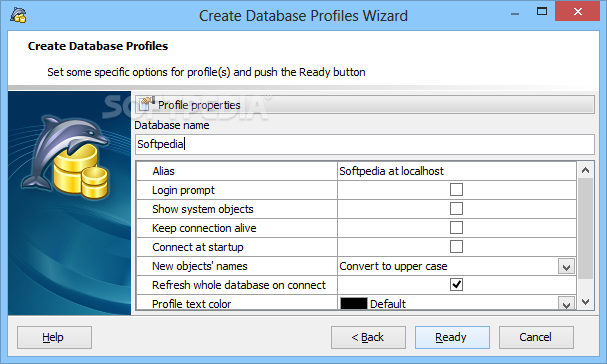Click the Convert to upper case value
Screen dimensions: 607x364
(393, 266)
